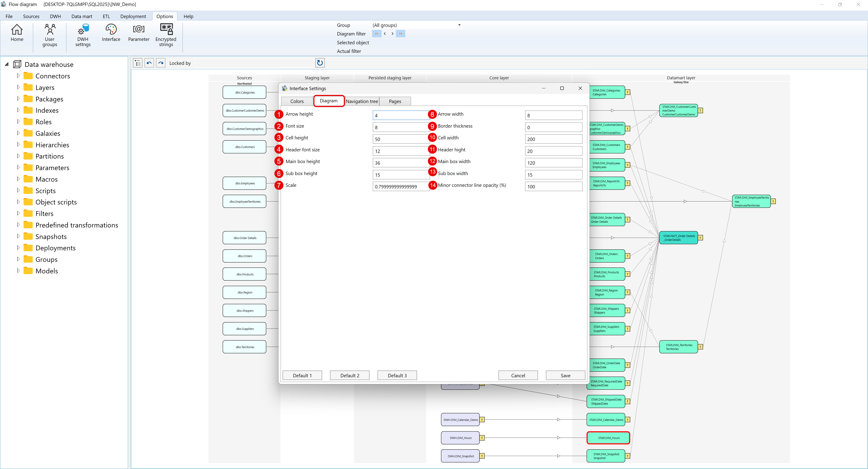Screen dimensions: 868x469
Task: Click the redo arrow in diagram toolbar
Action: pos(161,63)
